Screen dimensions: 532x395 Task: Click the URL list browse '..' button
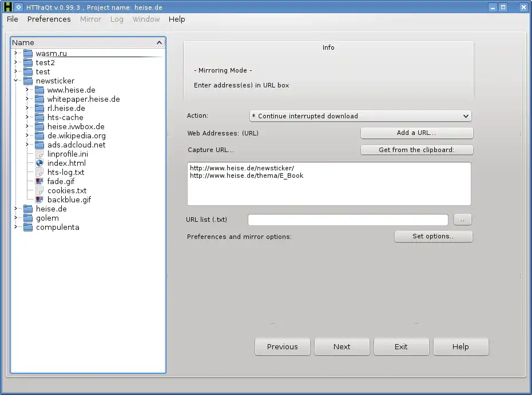click(462, 220)
